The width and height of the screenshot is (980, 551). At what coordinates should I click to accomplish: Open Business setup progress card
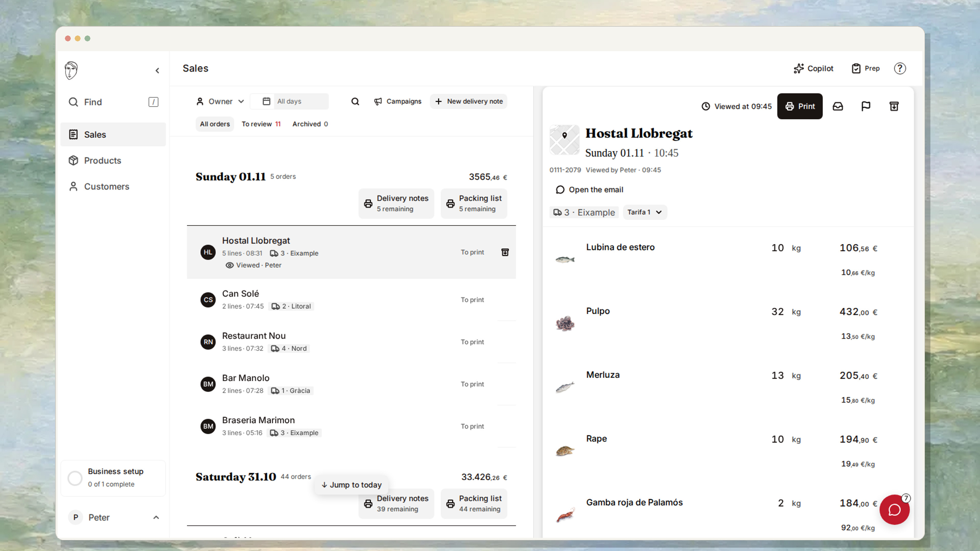(x=113, y=478)
